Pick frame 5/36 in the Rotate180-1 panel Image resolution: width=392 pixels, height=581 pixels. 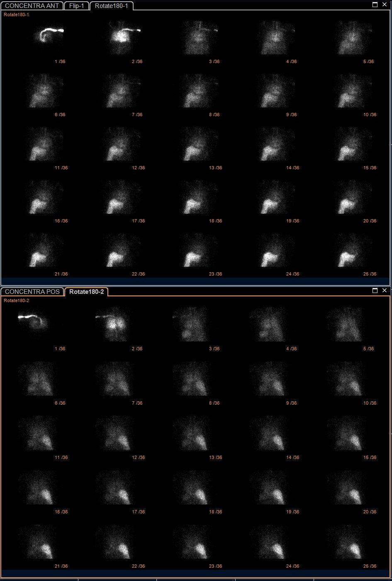click(355, 38)
